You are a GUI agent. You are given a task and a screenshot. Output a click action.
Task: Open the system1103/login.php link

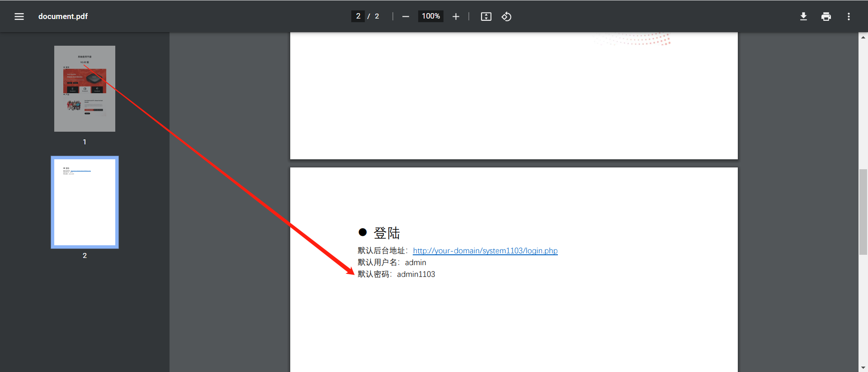click(485, 251)
